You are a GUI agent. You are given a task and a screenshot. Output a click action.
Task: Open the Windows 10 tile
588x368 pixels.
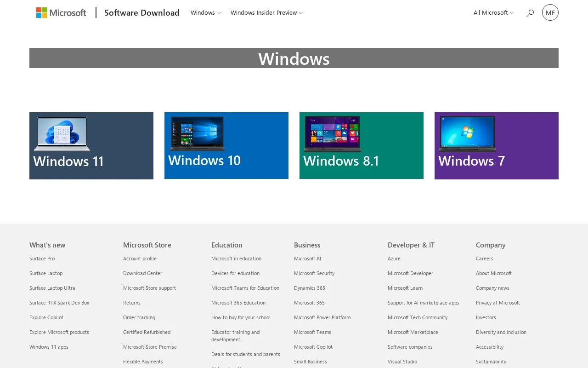click(226, 145)
